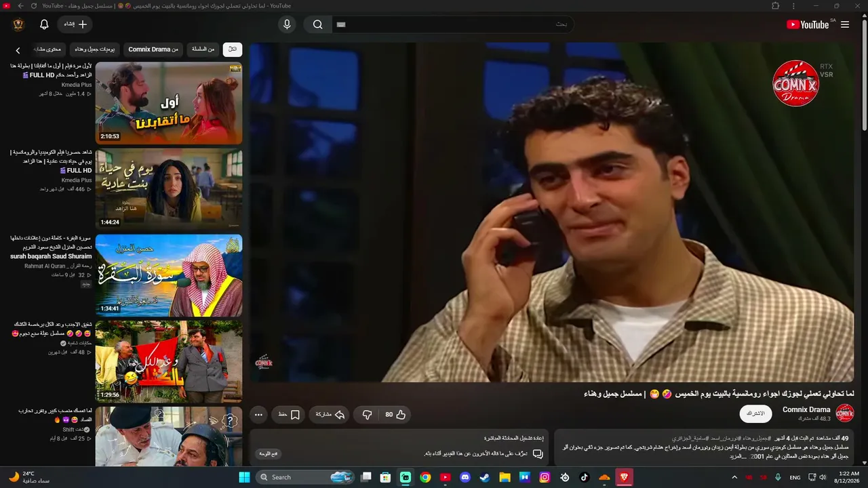Click the search magnifier button
This screenshot has height=488, width=868.
point(317,24)
